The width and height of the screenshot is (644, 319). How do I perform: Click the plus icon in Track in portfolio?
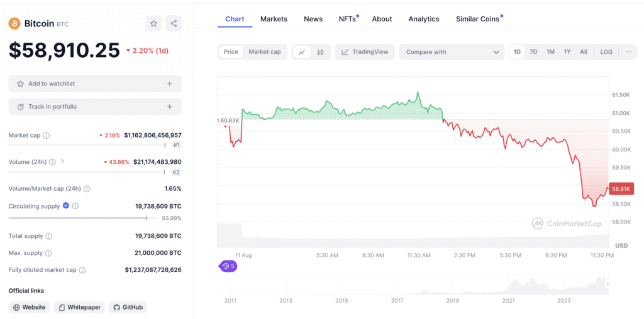click(169, 107)
